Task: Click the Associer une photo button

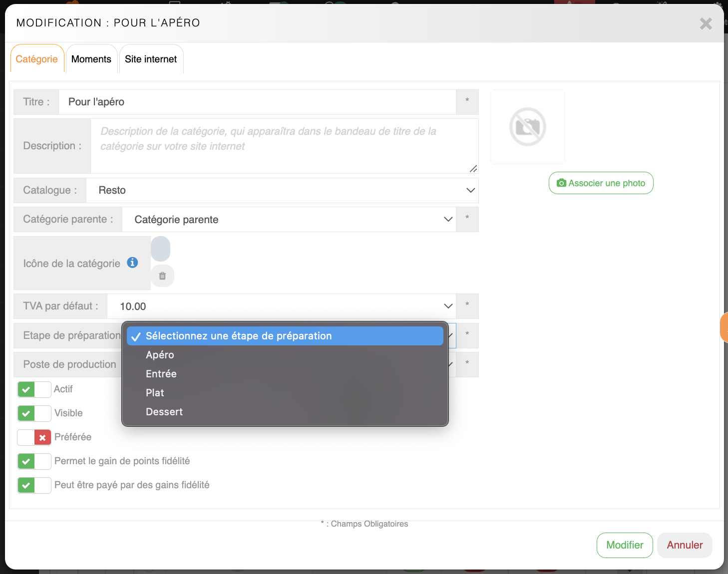Action: coord(601,183)
